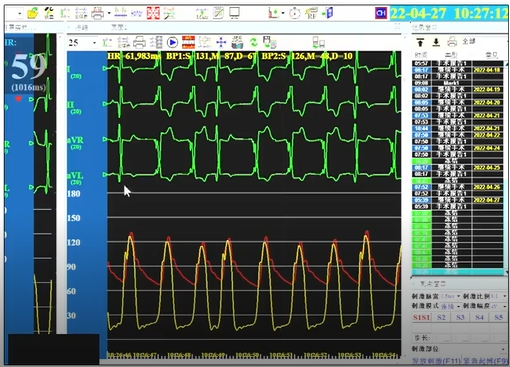Viewport: 510px width, 367px height.
Task: Click the monitor display icon in top toolbar
Action: [x=234, y=13]
